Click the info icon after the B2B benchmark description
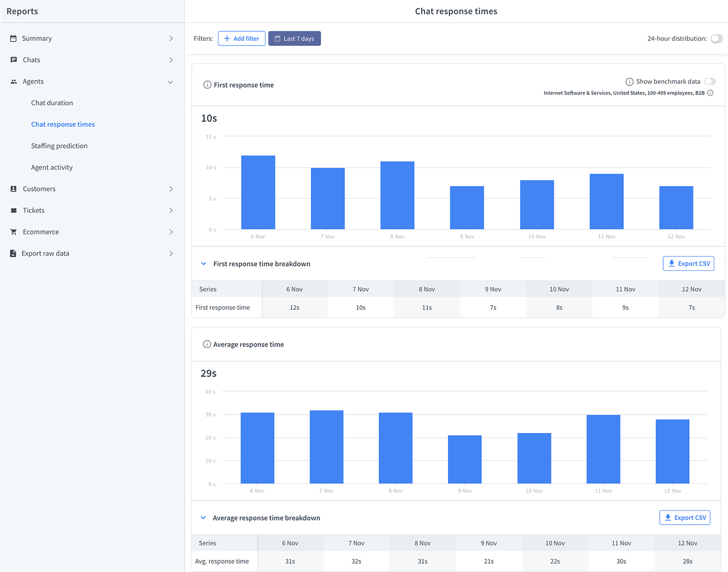The height and width of the screenshot is (572, 728). pos(710,93)
